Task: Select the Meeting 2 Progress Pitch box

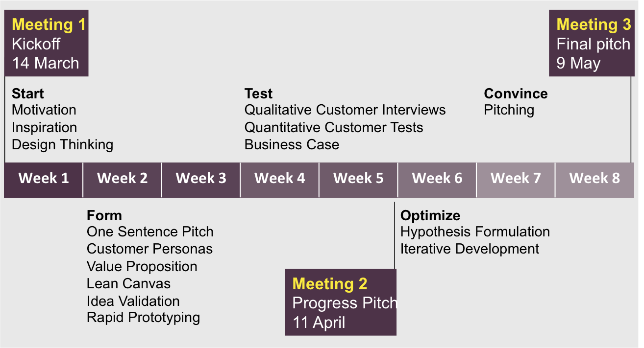Action: 340,302
